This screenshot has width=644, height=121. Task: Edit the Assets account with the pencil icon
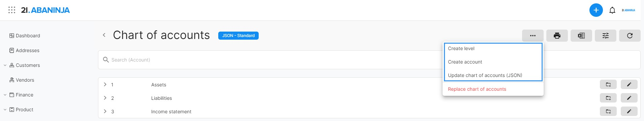click(x=629, y=84)
